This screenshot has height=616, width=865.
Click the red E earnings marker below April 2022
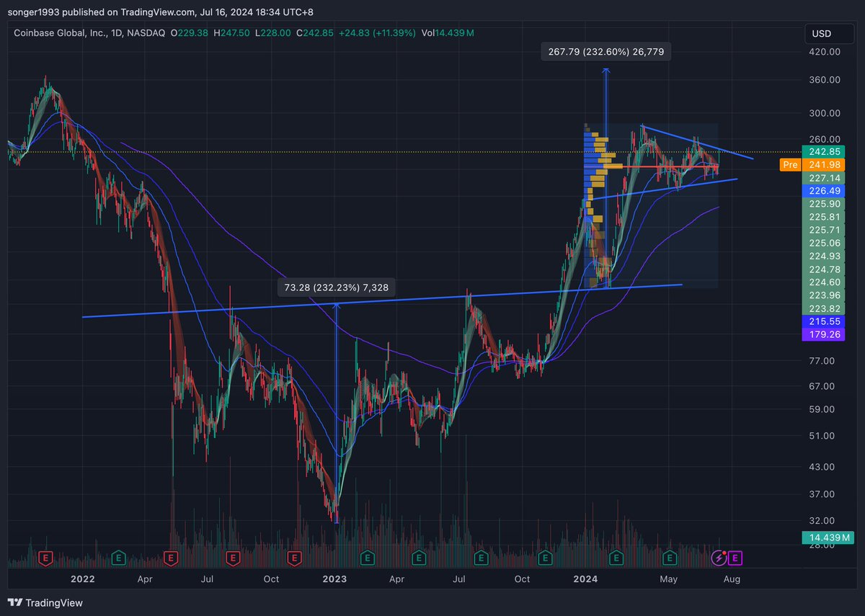pos(171,558)
